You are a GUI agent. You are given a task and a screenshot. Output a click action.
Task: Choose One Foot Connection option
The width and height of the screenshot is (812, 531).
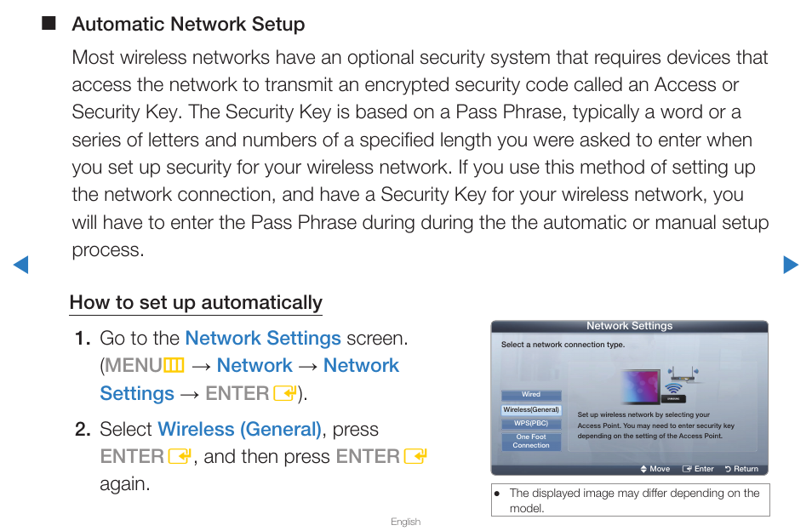coord(531,441)
